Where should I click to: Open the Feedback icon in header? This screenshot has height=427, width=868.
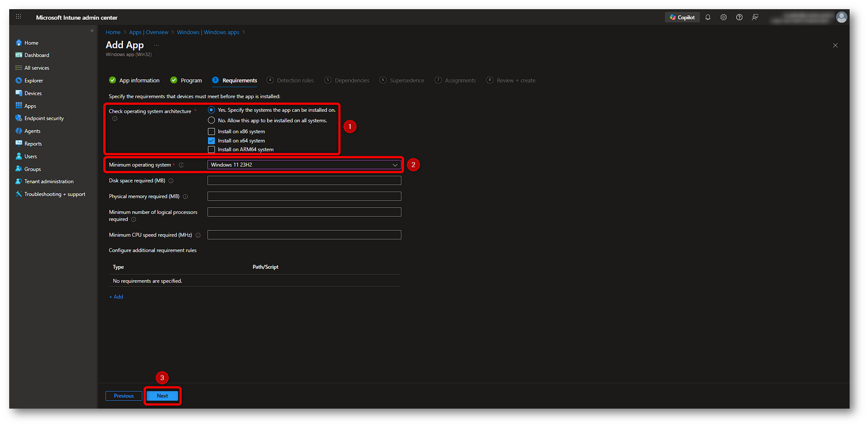[755, 18]
